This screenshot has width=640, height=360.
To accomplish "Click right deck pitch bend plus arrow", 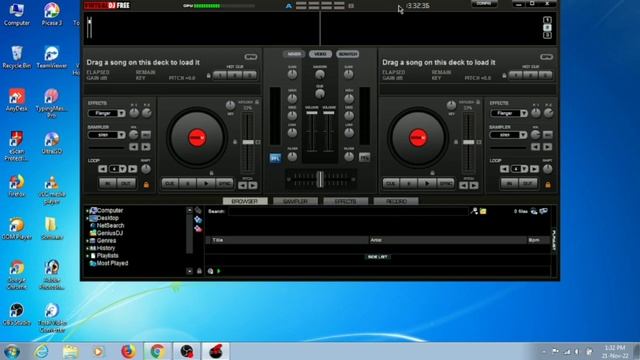I will click(474, 186).
